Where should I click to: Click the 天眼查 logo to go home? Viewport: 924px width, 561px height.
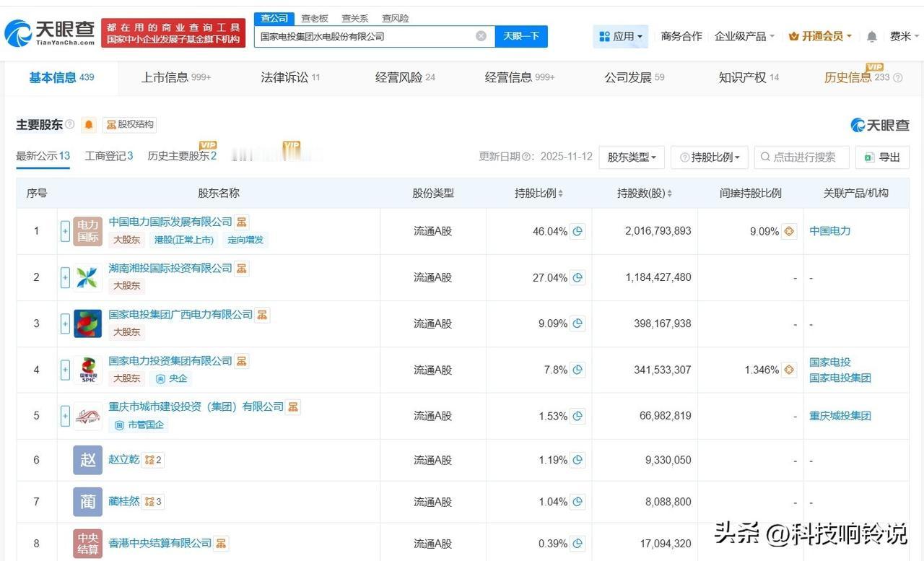[x=50, y=32]
